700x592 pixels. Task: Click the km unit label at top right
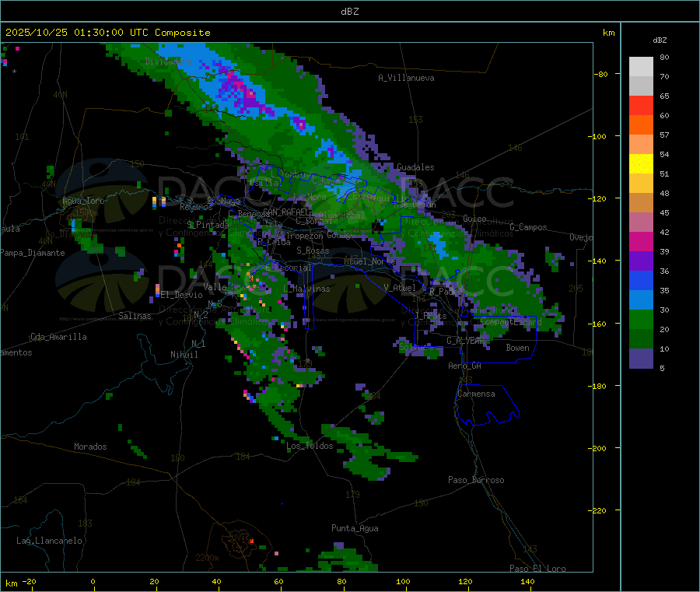click(x=608, y=33)
